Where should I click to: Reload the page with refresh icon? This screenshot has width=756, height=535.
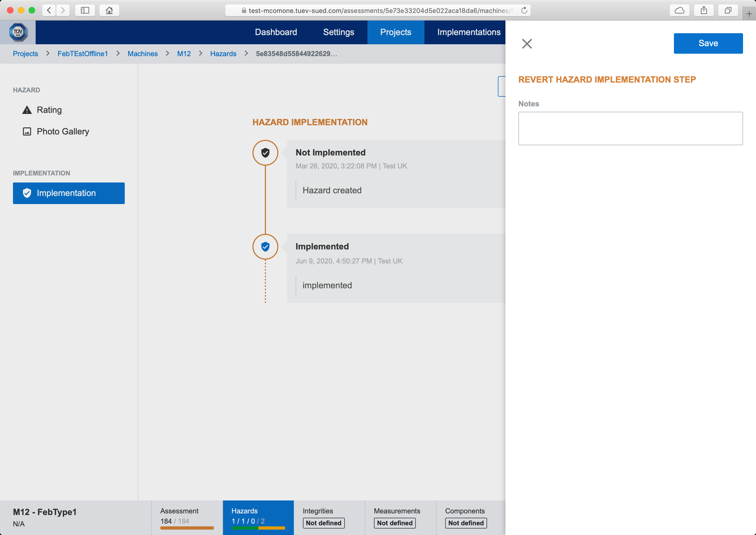[524, 11]
